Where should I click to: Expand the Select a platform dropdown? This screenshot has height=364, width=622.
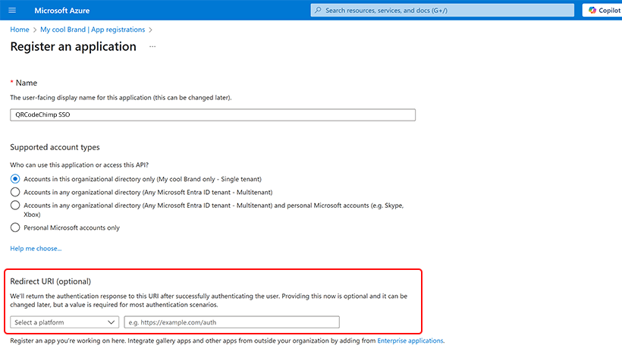[64, 322]
